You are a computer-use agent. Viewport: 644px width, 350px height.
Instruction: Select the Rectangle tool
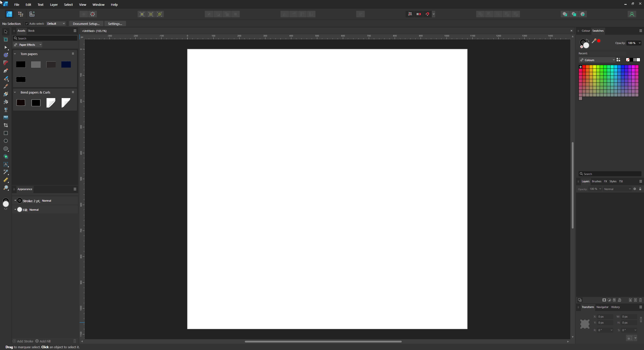click(x=6, y=133)
